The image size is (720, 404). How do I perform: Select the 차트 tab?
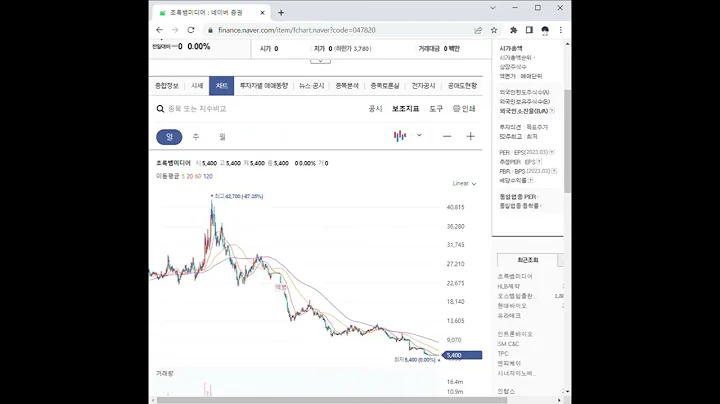222,86
